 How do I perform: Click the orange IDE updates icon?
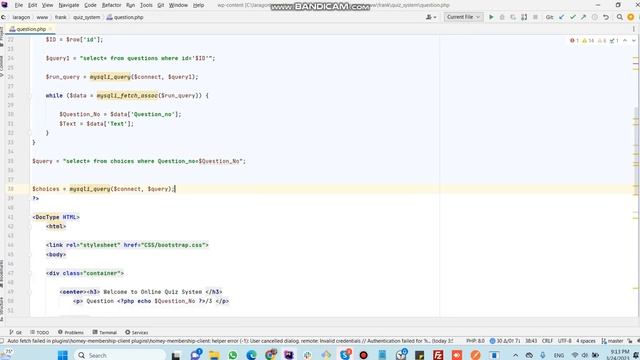[x=631, y=17]
